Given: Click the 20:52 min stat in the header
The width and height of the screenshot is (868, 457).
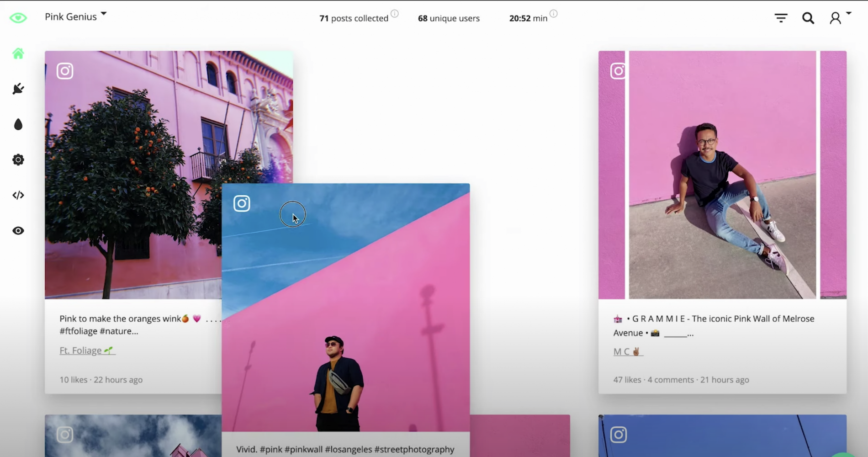Looking at the screenshot, I should (x=528, y=18).
